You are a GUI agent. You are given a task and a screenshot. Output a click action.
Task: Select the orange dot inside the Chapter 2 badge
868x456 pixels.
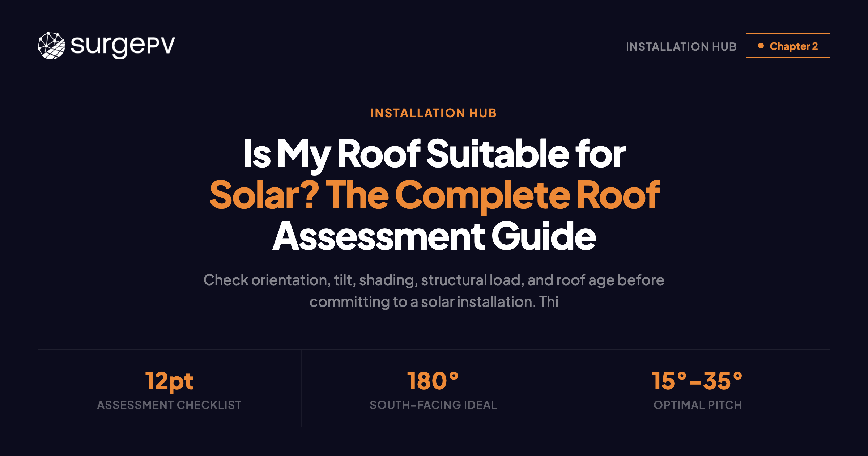(x=761, y=46)
